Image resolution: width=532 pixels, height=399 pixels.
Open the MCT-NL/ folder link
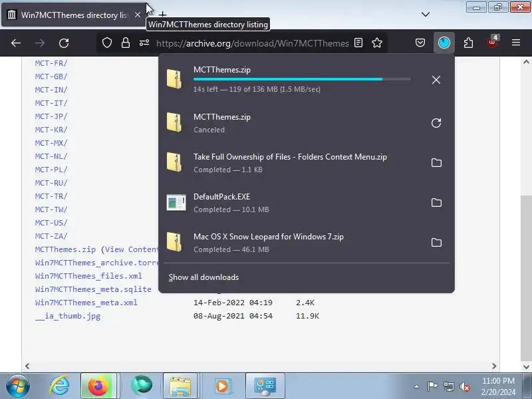[x=51, y=156]
